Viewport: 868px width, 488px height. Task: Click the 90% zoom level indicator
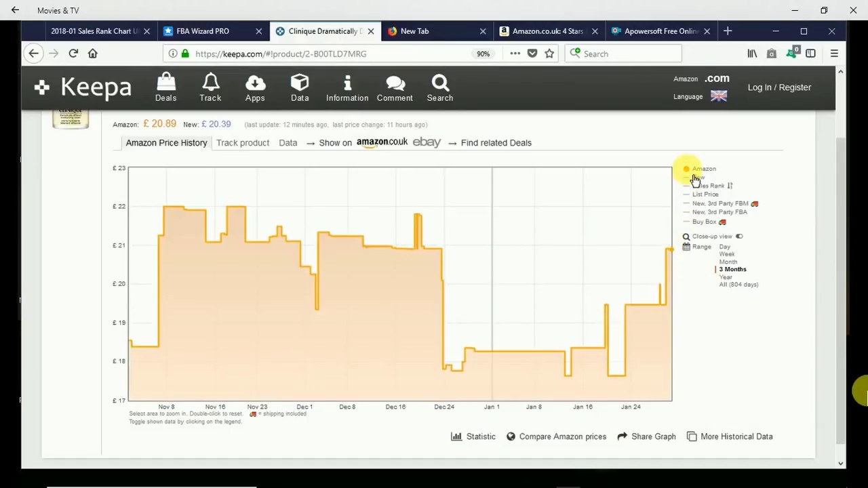coord(483,54)
